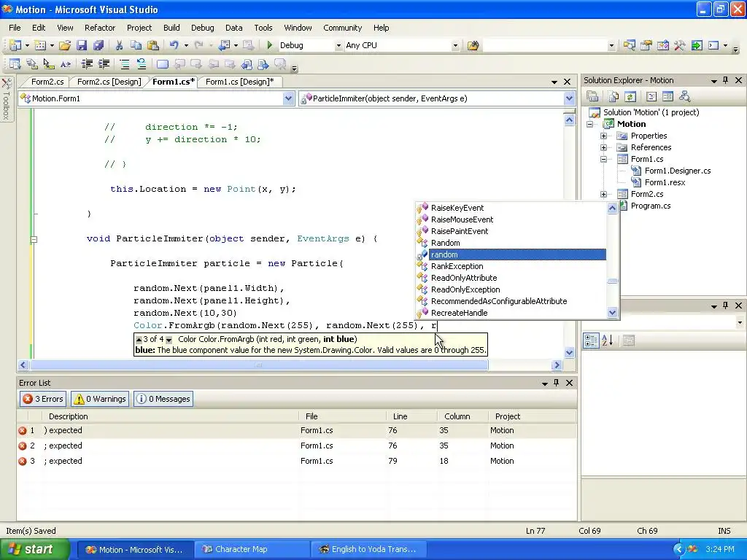Viewport: 747px width, 560px height.
Task: Click the Windows start button
Action: 35,549
